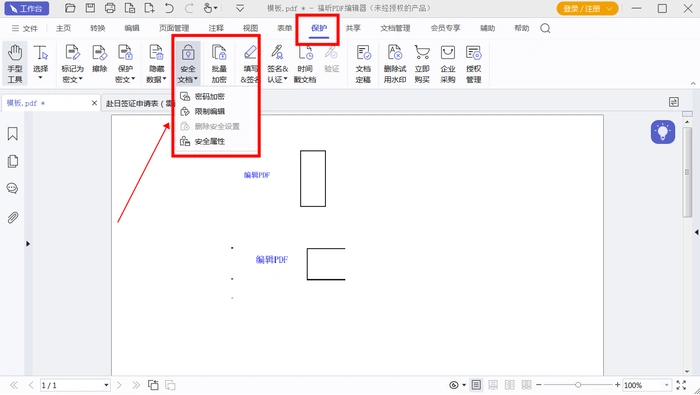This screenshot has height=395, width=700.
Task: Switch to the 主页 tab
Action: [x=63, y=28]
